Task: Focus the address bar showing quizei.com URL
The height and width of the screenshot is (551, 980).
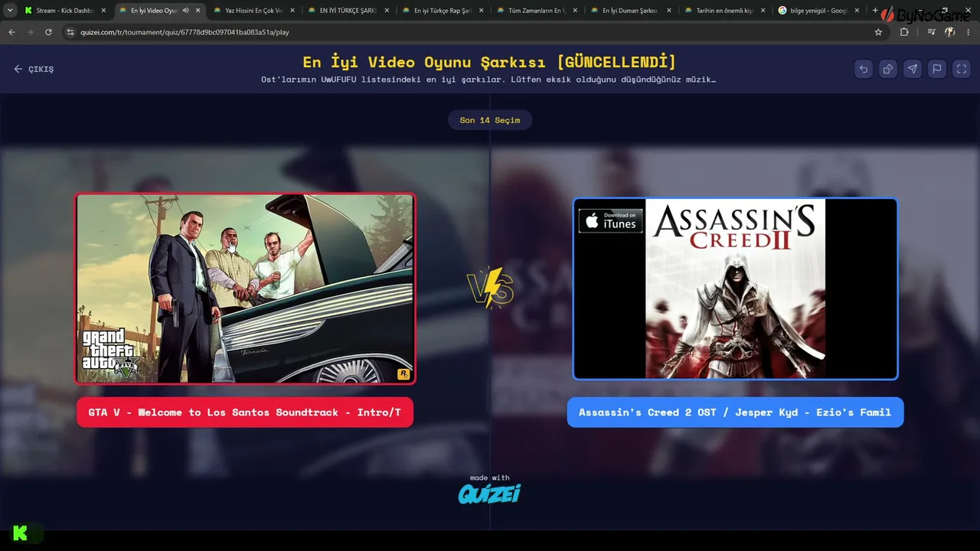Action: tap(473, 32)
